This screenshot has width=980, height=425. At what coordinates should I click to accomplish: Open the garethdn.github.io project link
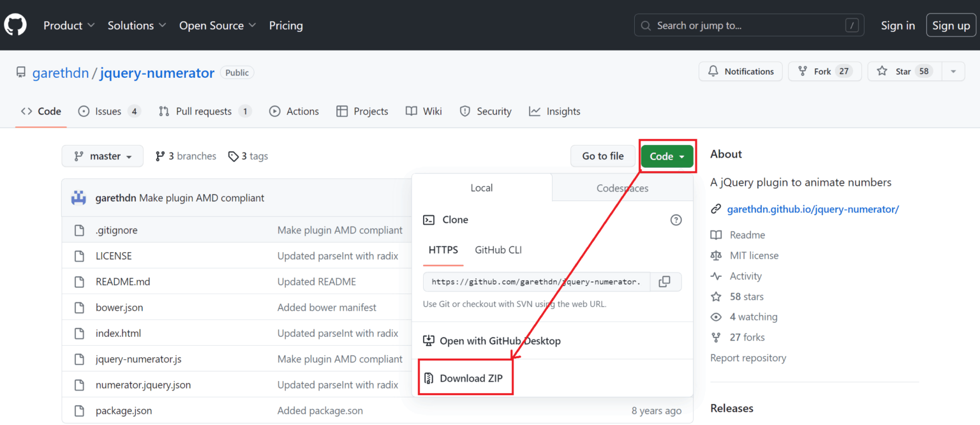(x=813, y=209)
